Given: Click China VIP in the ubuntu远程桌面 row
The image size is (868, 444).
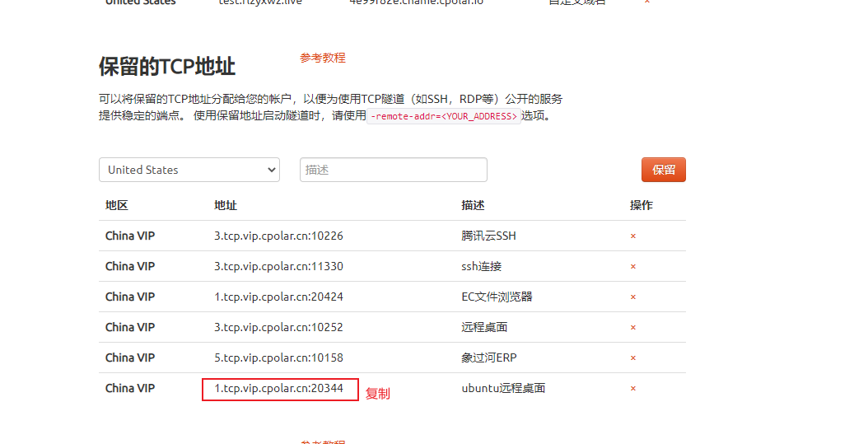Looking at the screenshot, I should (130, 388).
